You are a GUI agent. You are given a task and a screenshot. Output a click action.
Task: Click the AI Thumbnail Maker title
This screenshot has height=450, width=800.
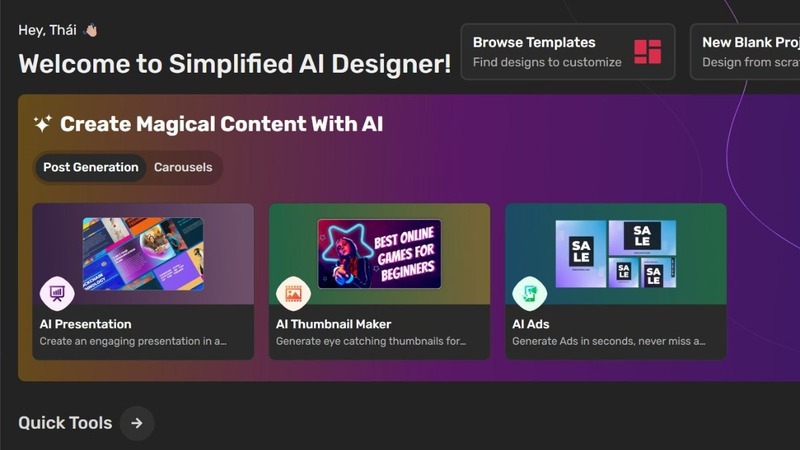click(x=334, y=324)
